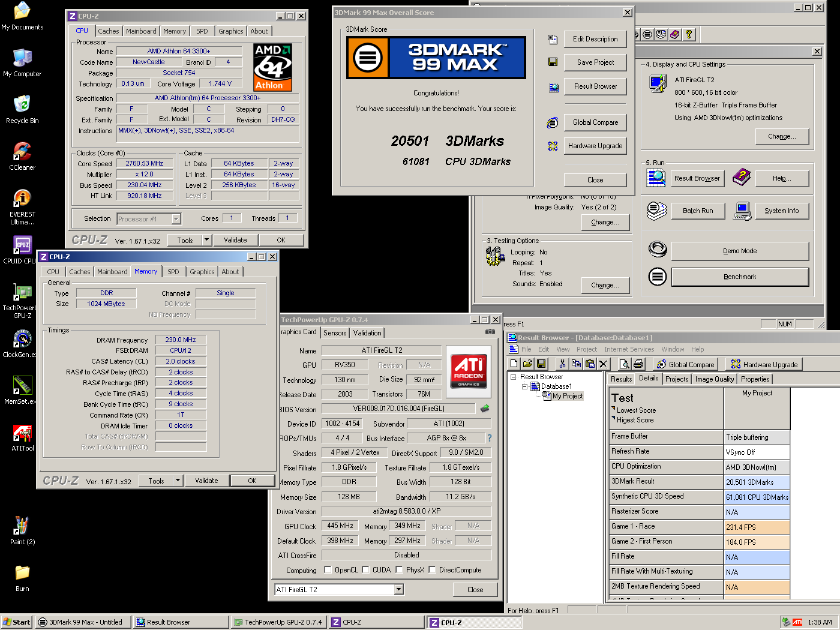Enable DirectCompute checkbox in GPU-Z
The height and width of the screenshot is (630, 840).
tap(432, 570)
